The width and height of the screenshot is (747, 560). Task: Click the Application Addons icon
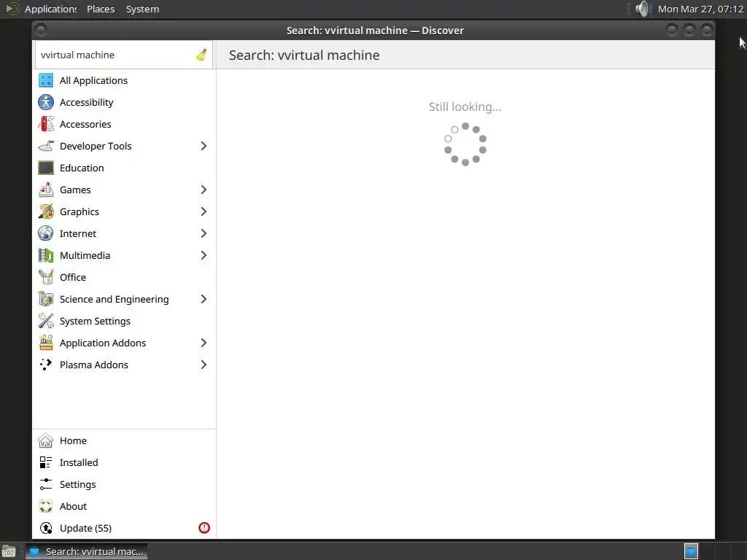point(46,343)
